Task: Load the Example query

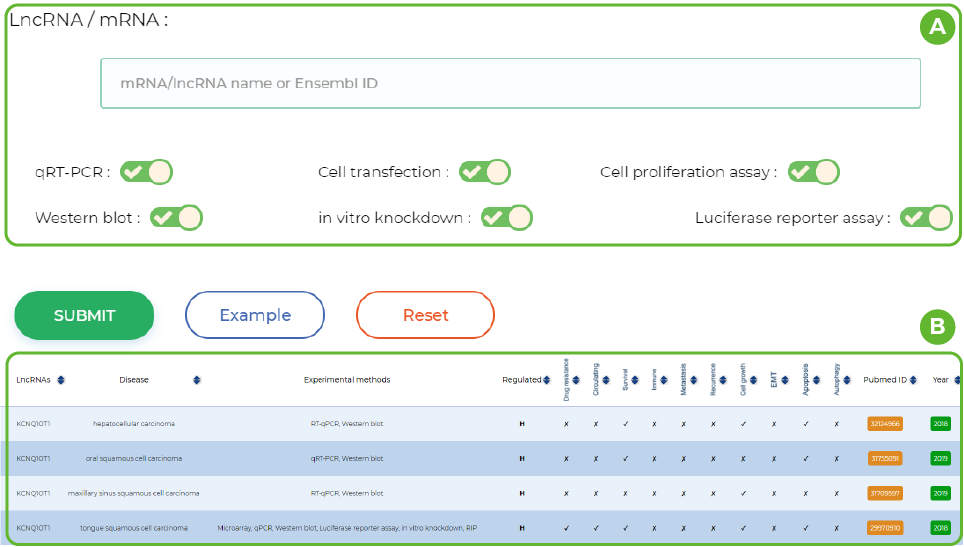Action: pyautogui.click(x=255, y=315)
